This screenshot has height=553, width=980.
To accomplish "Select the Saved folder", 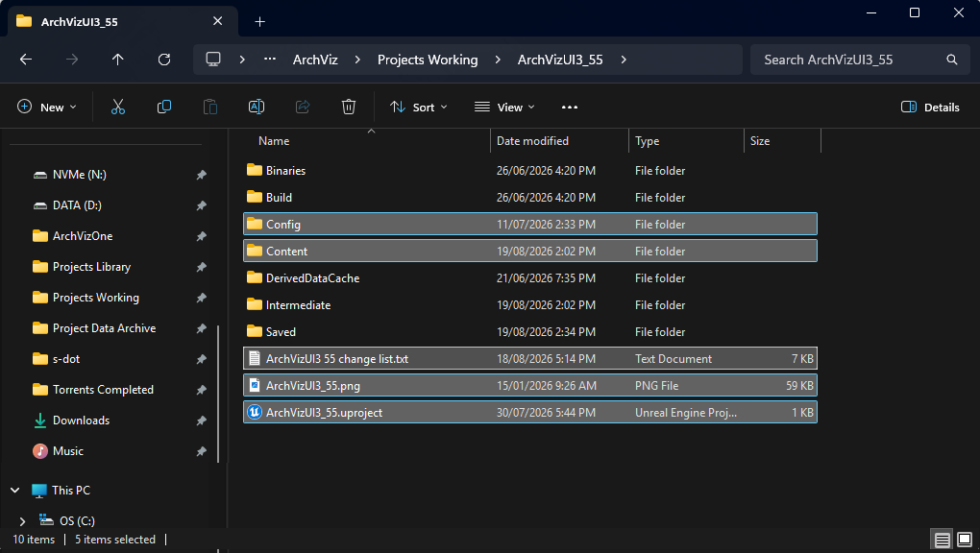I will click(530, 332).
